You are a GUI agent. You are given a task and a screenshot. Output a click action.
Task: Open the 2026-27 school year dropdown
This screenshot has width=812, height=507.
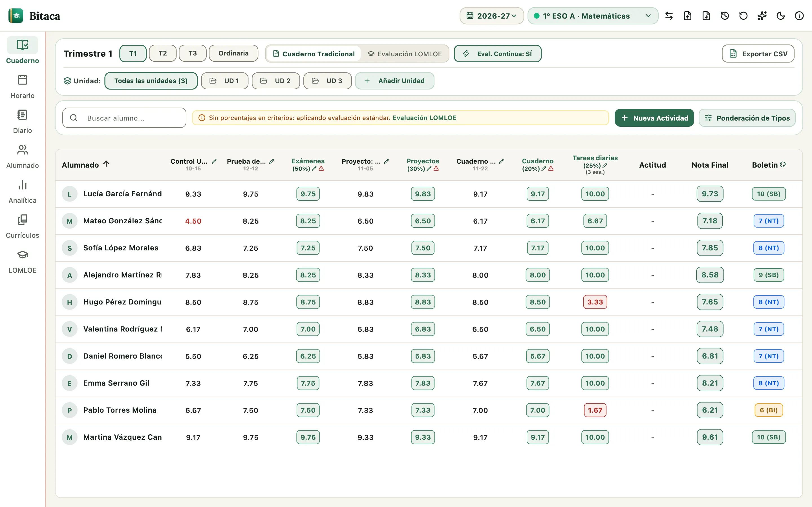(491, 16)
